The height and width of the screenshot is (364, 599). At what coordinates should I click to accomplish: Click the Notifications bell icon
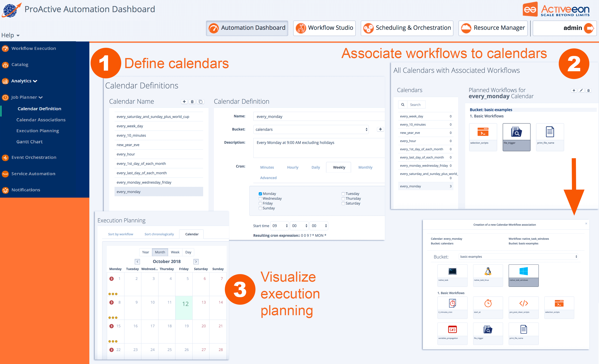[x=5, y=190]
